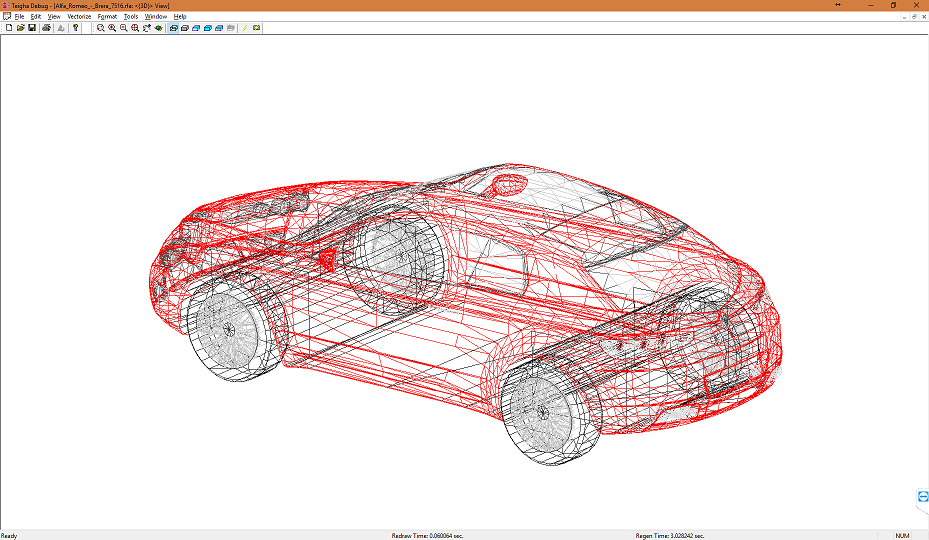Open the Vectorize menu
The image size is (929, 540).
[79, 17]
